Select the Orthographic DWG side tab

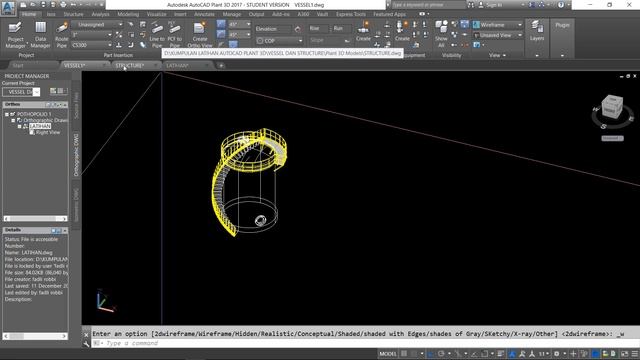[x=76, y=155]
